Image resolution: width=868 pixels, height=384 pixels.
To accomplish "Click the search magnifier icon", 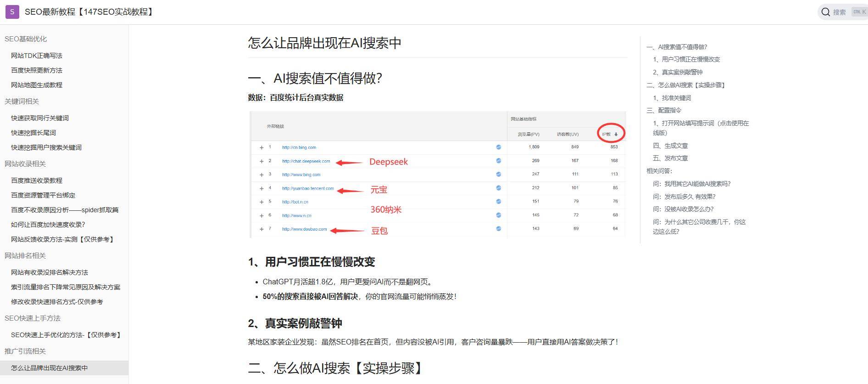I will (x=826, y=12).
